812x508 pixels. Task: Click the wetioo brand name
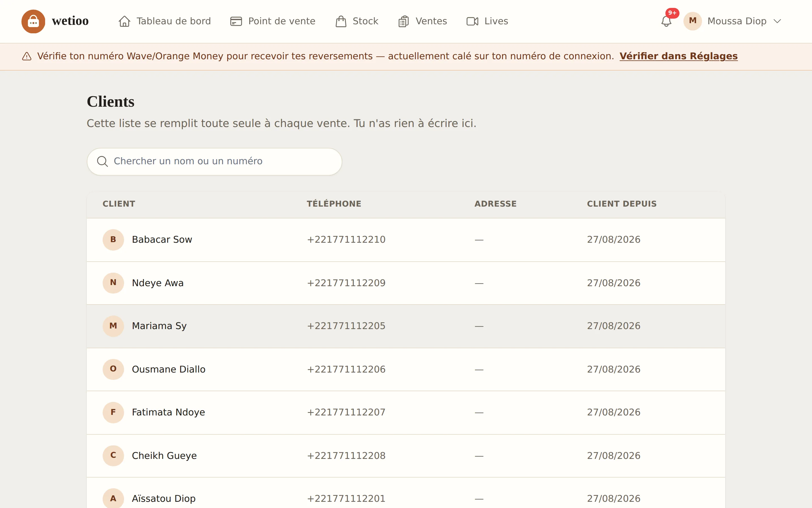coord(70,21)
